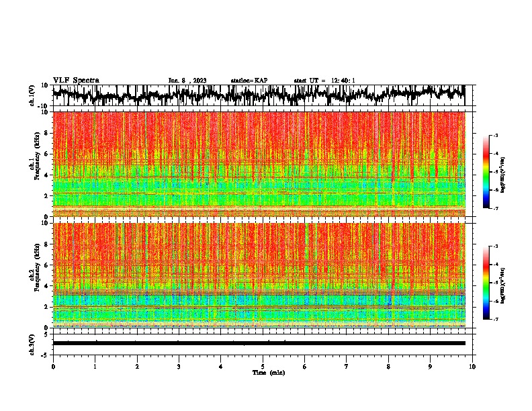Click the "4" kHz tick on ch.1 frequency axis
The image size is (532, 411).
tap(46, 175)
